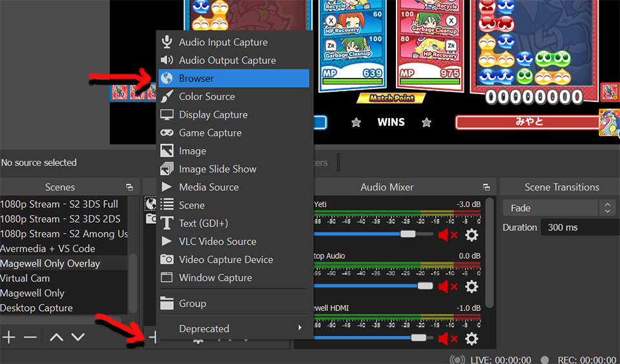This screenshot has width=620, height=364.
Task: Open the Fade transition dropdown
Action: click(x=559, y=208)
